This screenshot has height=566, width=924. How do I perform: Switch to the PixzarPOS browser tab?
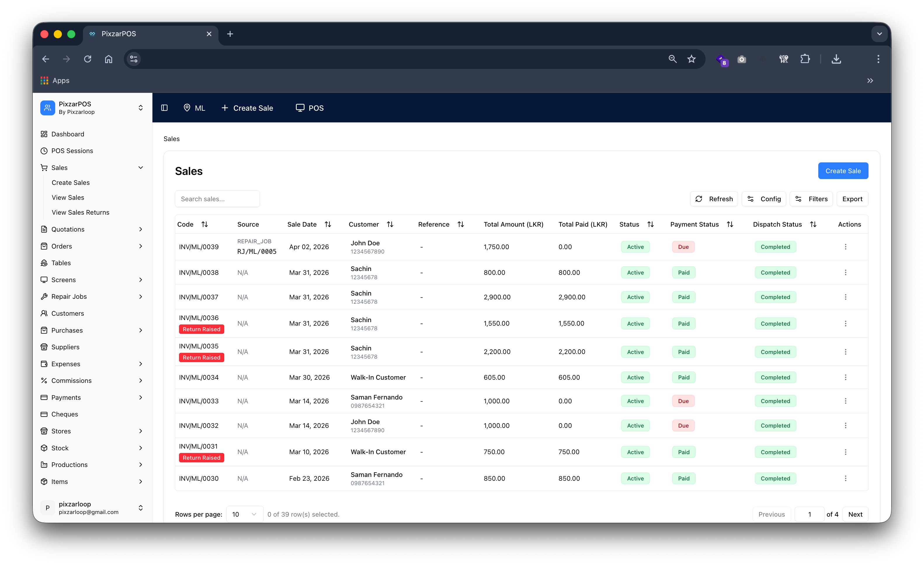pyautogui.click(x=119, y=34)
